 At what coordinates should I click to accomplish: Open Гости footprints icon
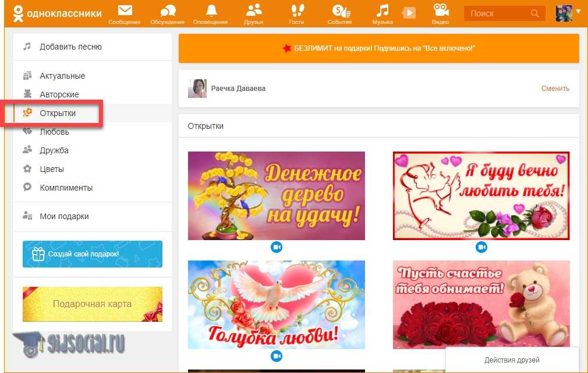pyautogui.click(x=297, y=11)
